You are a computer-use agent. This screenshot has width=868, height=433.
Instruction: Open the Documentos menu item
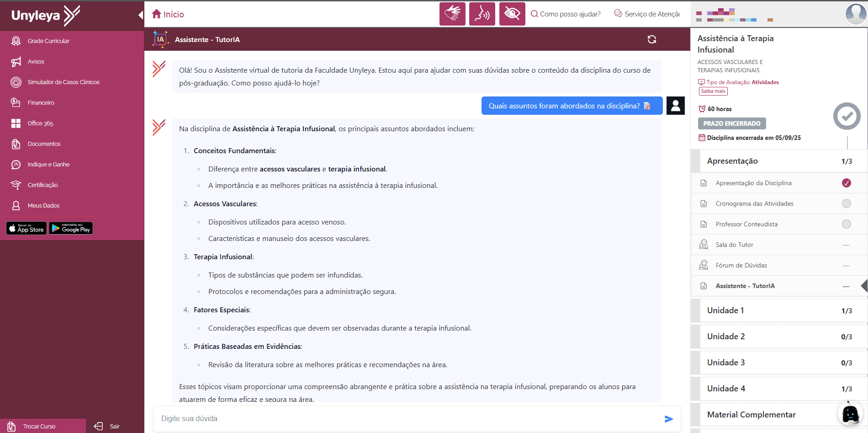point(72,144)
